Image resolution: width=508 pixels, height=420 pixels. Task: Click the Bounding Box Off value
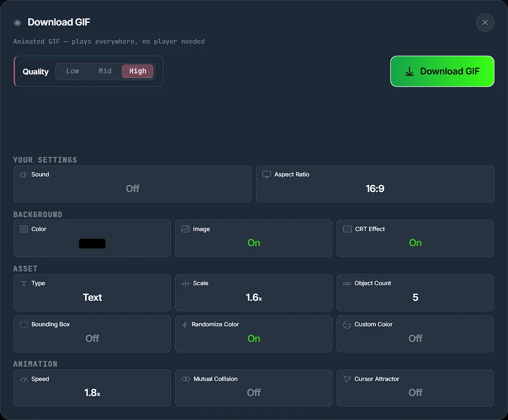click(92, 338)
